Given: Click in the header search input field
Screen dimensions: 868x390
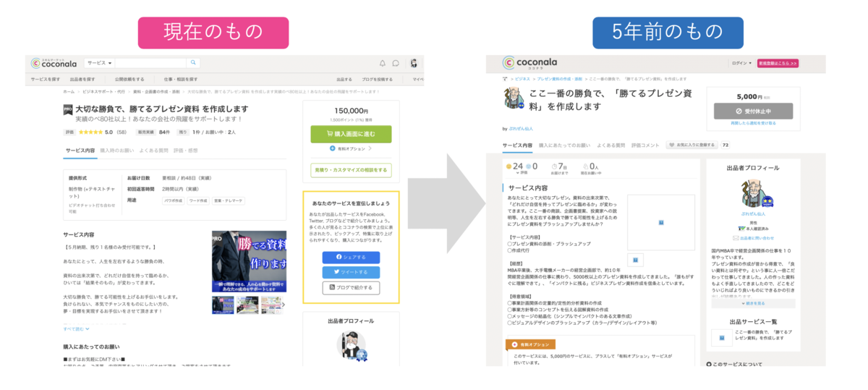Looking at the screenshot, I should click(150, 63).
